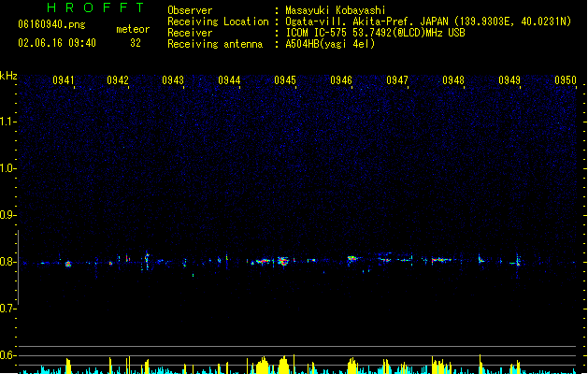Click the 0.7 kHz axis label
The width and height of the screenshot is (588, 374).
pos(7,309)
